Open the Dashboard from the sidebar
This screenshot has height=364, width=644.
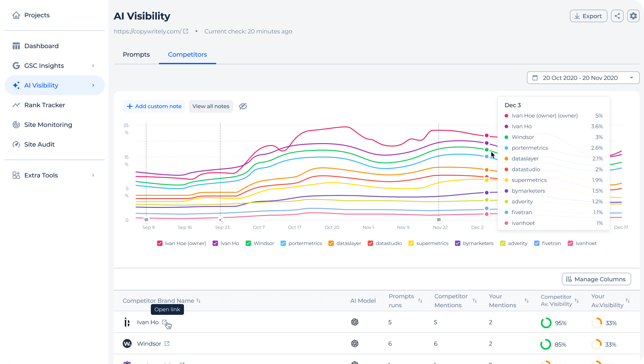[41, 46]
